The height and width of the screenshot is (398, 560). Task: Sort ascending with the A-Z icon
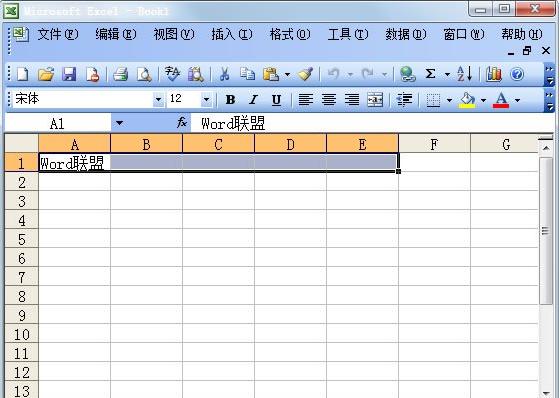[465, 74]
